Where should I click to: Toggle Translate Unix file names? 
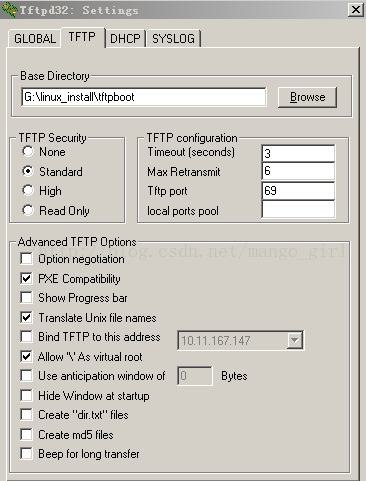click(x=26, y=317)
